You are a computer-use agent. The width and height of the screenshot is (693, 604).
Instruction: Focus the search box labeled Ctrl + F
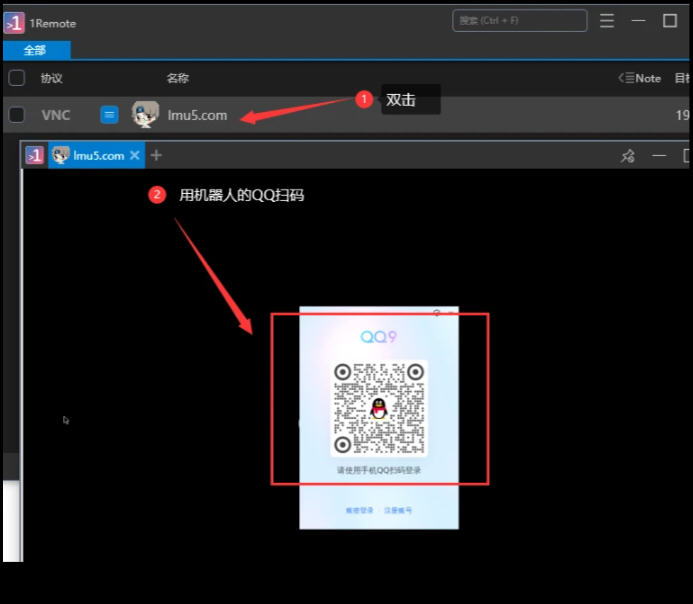(x=520, y=20)
